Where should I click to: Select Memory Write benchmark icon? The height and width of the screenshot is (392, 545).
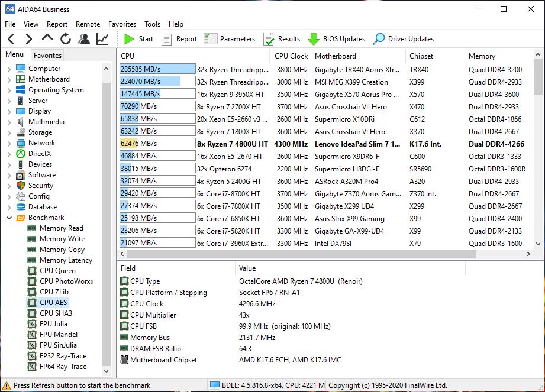pos(31,239)
